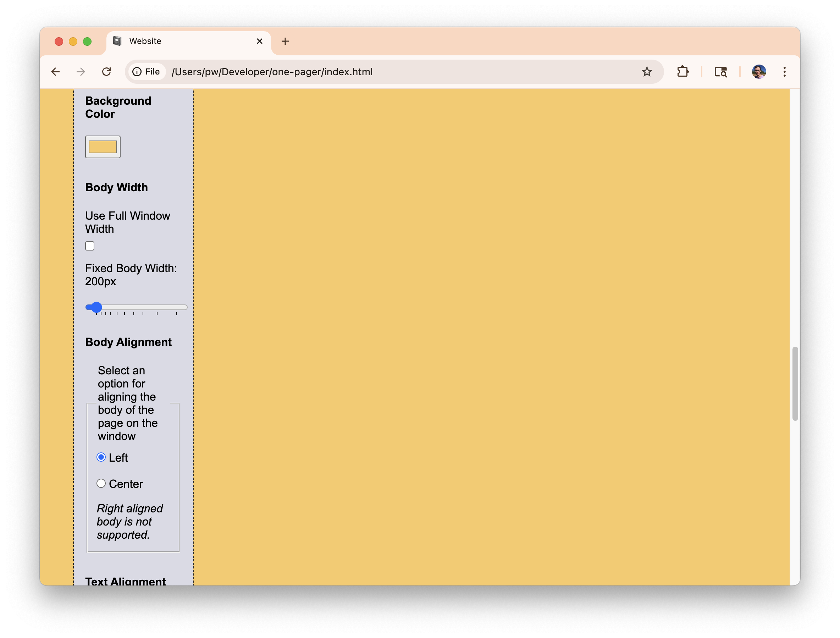Open the File info dropdown in address bar
The height and width of the screenshot is (638, 840).
click(146, 72)
